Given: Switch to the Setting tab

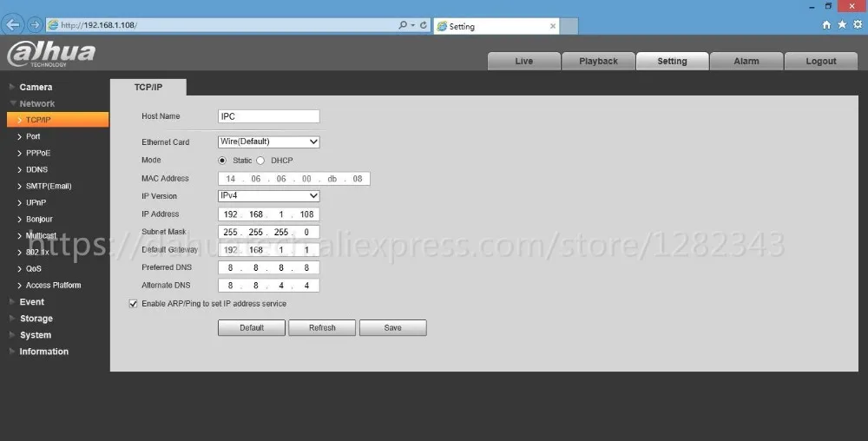Looking at the screenshot, I should (x=672, y=61).
